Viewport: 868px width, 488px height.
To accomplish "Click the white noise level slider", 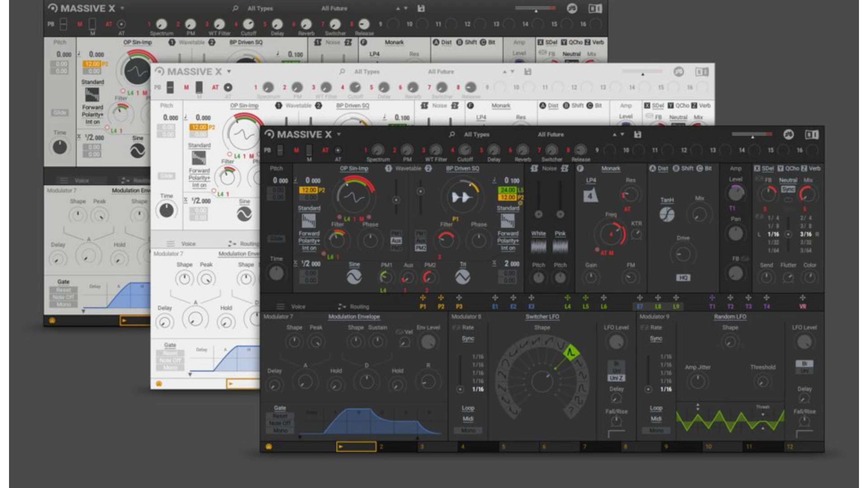I will pos(538,200).
